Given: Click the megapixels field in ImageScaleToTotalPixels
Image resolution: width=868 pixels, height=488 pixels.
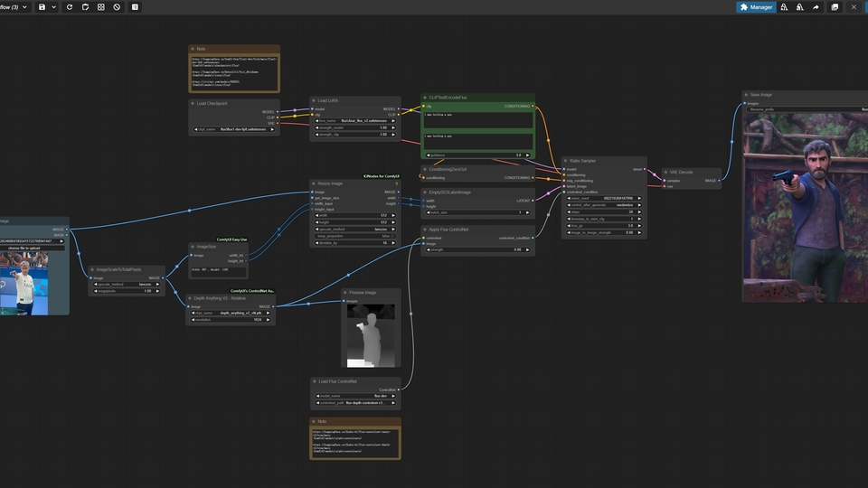Looking at the screenshot, I should click(127, 291).
